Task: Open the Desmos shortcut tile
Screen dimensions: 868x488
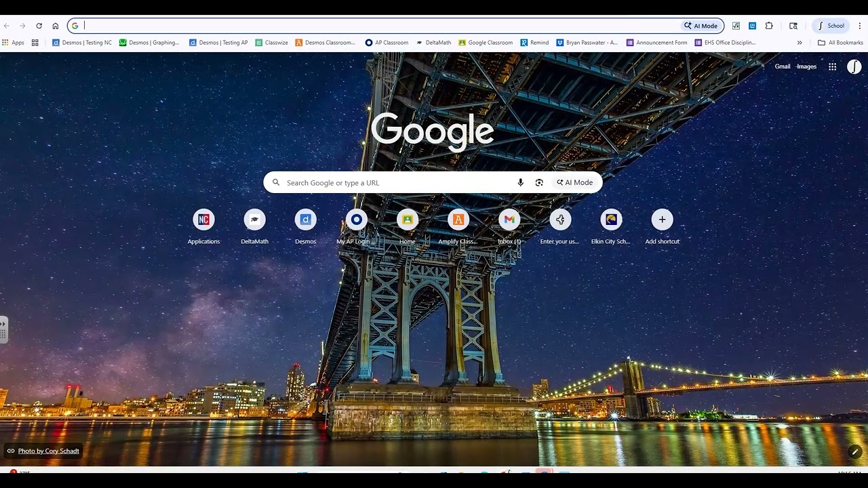Action: pos(305,226)
